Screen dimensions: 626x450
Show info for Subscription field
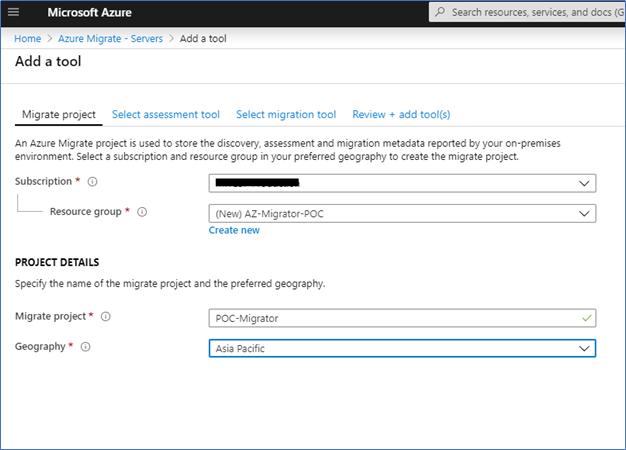pos(92,182)
